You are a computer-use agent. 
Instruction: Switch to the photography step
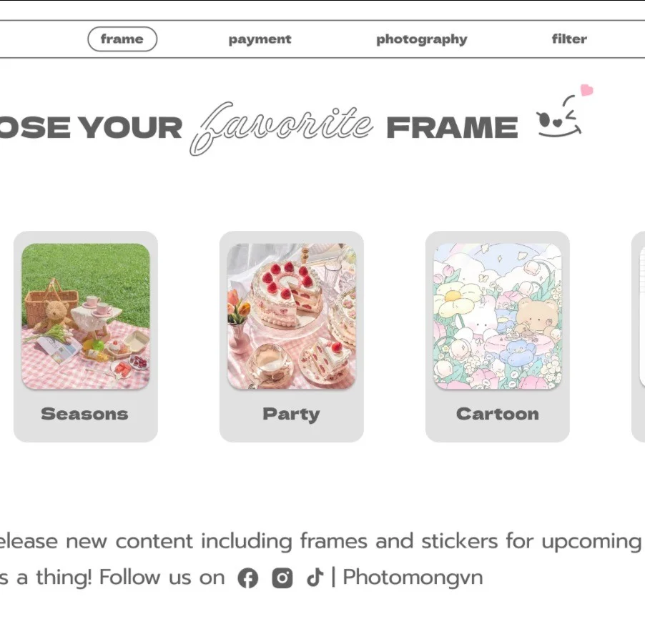point(422,39)
